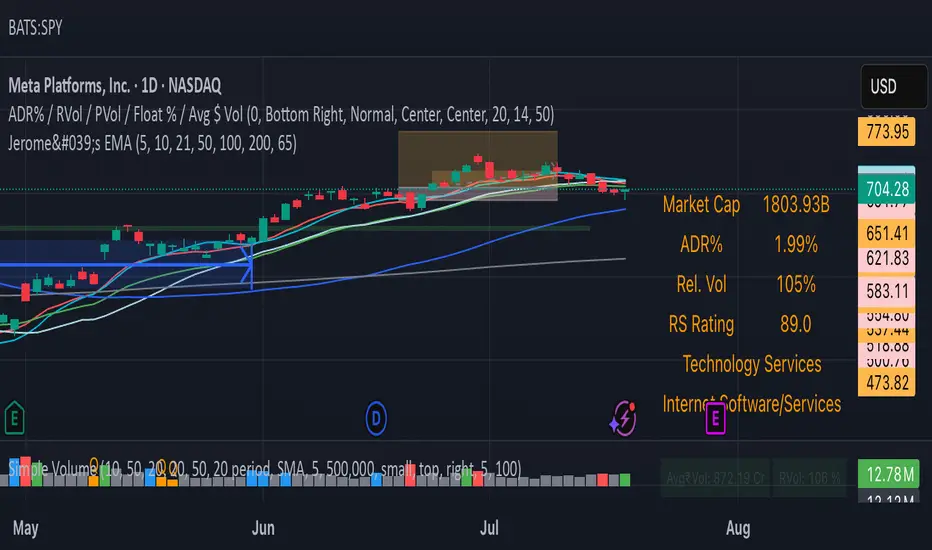This screenshot has width=932, height=550.
Task: Select the Jerome's EMA indicator legend
Action: [x=152, y=143]
